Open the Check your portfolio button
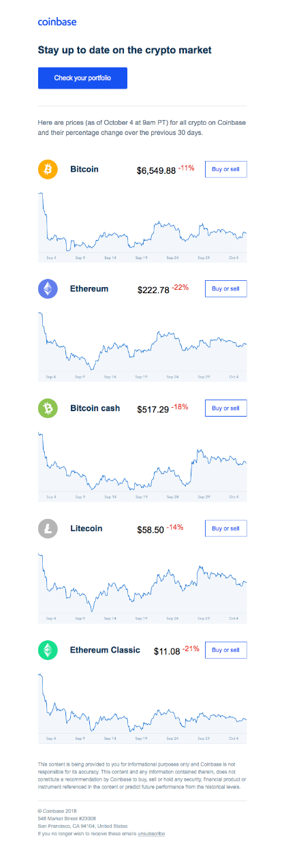284x868 pixels. (82, 78)
